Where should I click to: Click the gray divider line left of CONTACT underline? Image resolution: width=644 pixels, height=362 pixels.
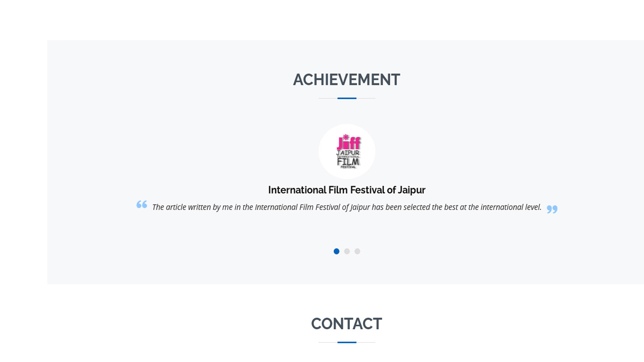tap(328, 342)
